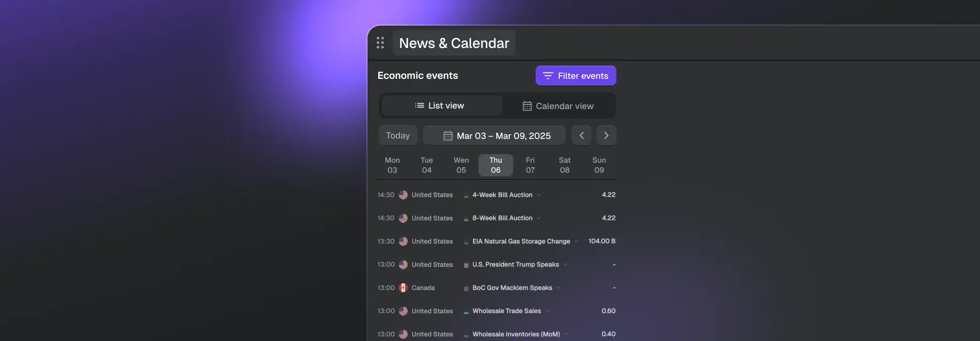Image resolution: width=980 pixels, height=341 pixels.
Task: Click the previous week arrow
Action: (582, 135)
